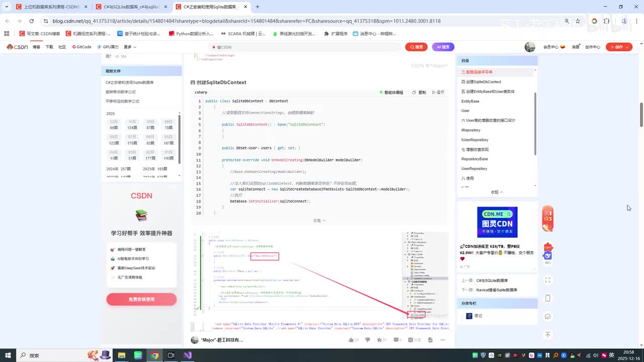
Task: Open mobile view icon in side toolbar
Action: (x=548, y=298)
